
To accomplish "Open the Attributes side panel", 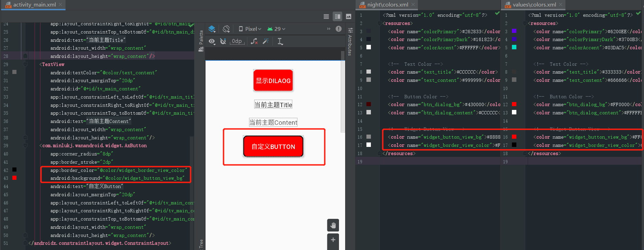I will point(350,41).
